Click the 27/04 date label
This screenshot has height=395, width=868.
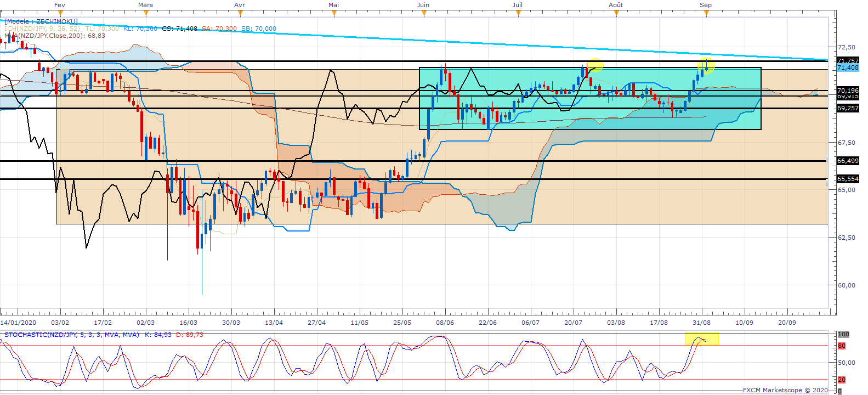pos(317,323)
